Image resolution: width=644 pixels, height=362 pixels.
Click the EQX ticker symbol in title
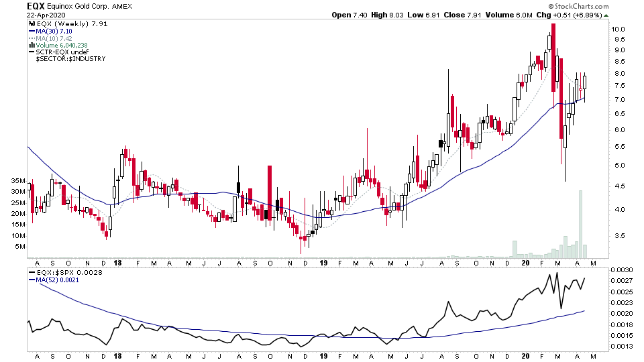pos(36,6)
